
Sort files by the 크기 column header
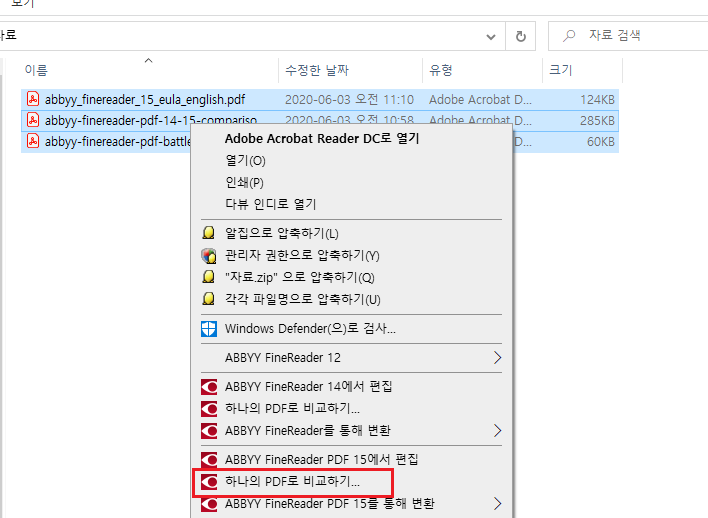point(560,70)
